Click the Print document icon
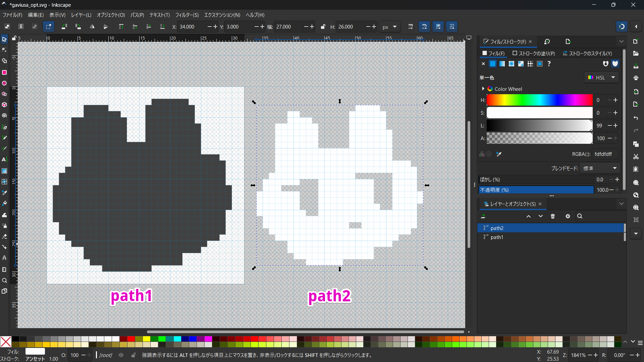Viewport: 644px width, 362px height. (x=636, y=78)
